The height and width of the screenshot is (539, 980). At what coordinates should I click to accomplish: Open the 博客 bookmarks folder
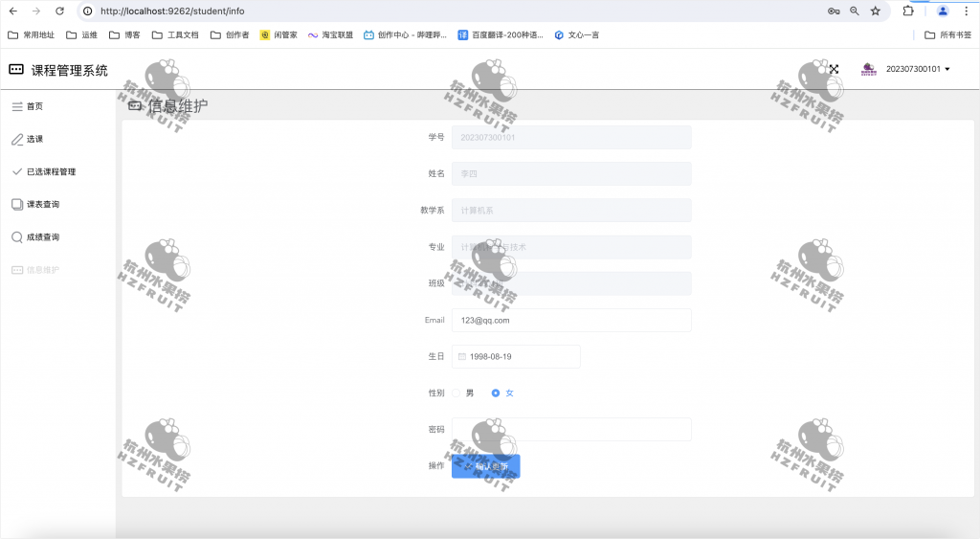point(124,35)
